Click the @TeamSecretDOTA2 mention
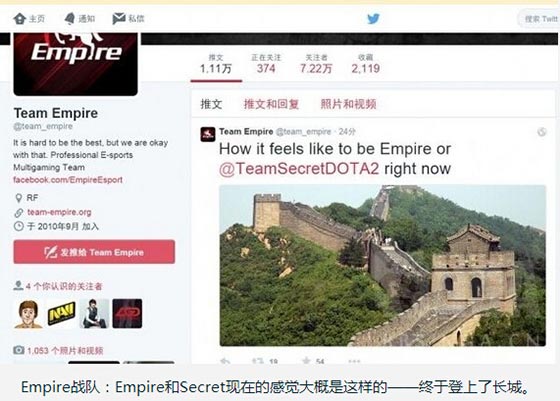The height and width of the screenshot is (401, 560). click(299, 169)
